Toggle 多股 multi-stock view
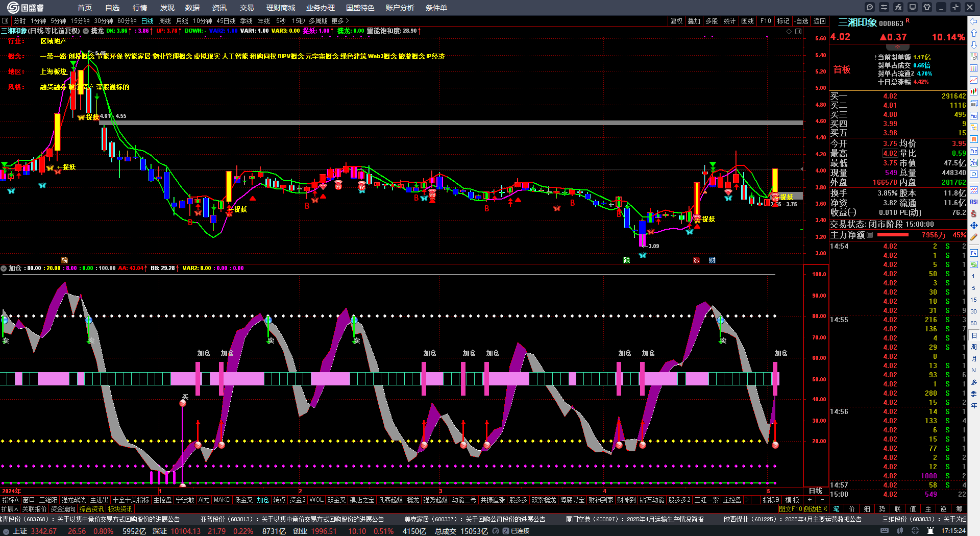This screenshot has width=980, height=536. (x=712, y=21)
